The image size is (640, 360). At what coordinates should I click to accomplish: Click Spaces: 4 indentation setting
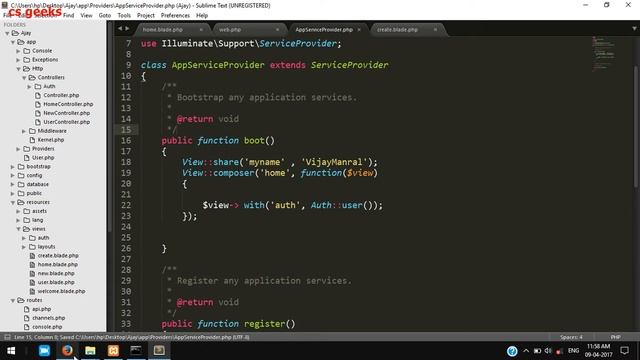click(x=571, y=337)
